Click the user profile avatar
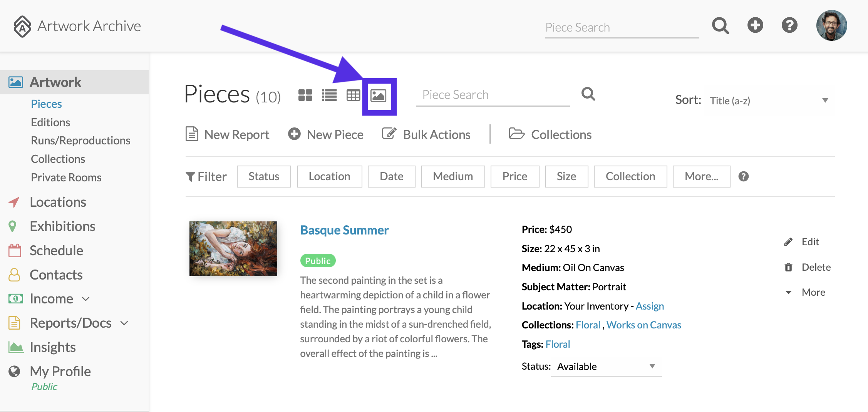Screen dimensions: 868x412 (x=831, y=25)
